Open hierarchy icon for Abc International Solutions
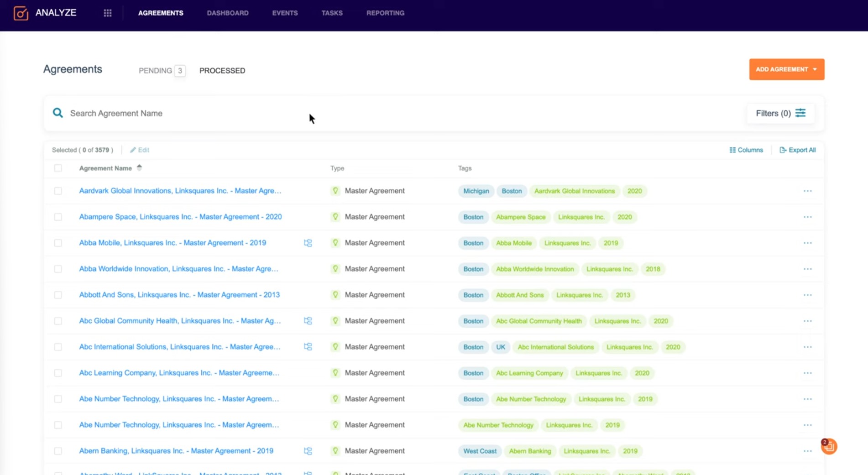Image resolution: width=868 pixels, height=475 pixels. [x=308, y=347]
